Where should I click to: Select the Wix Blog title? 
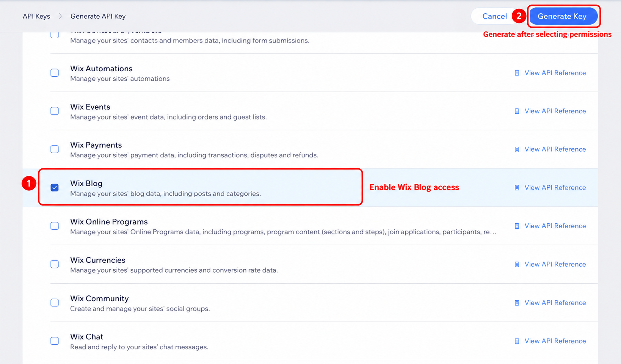click(x=86, y=184)
